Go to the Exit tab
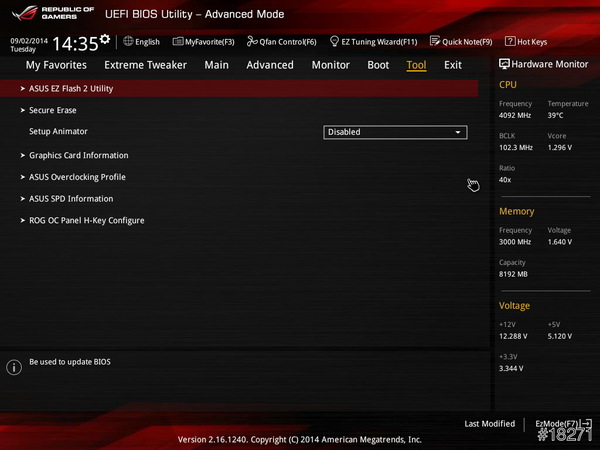600x450 pixels. (453, 65)
